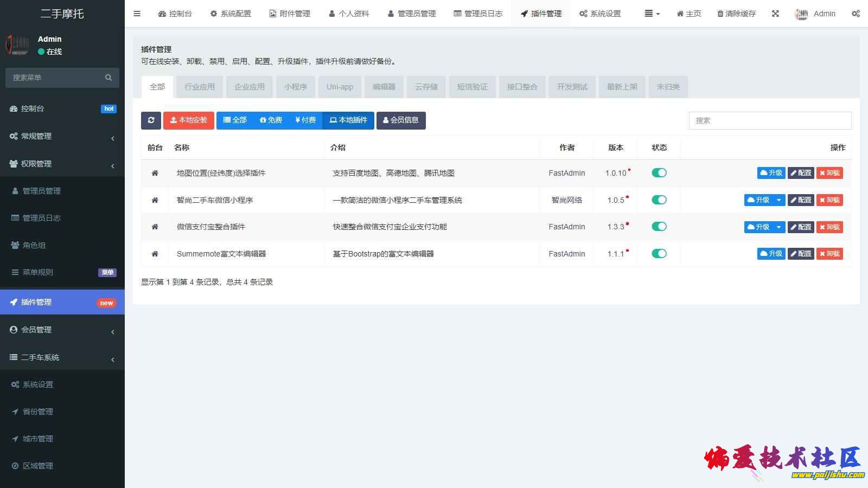Click the Admin avatar in the top bar
The height and width of the screenshot is (488, 868).
click(801, 14)
